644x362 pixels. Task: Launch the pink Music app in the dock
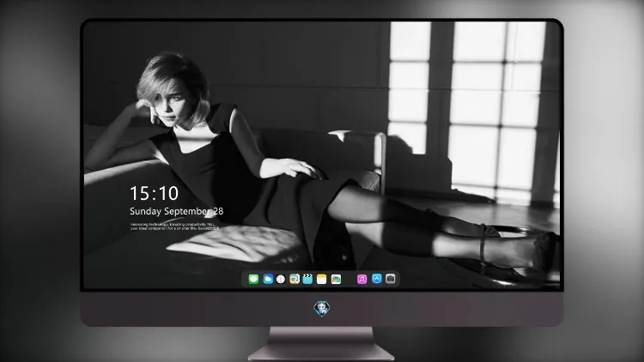coord(361,279)
